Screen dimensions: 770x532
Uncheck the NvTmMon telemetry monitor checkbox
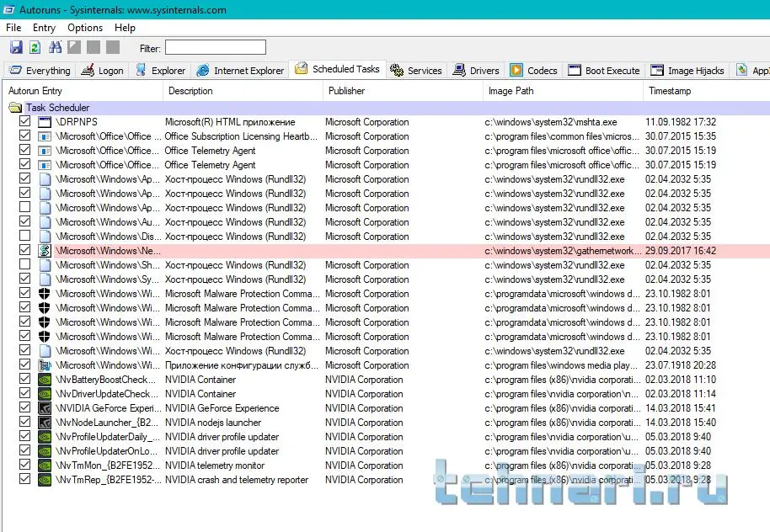(24, 465)
